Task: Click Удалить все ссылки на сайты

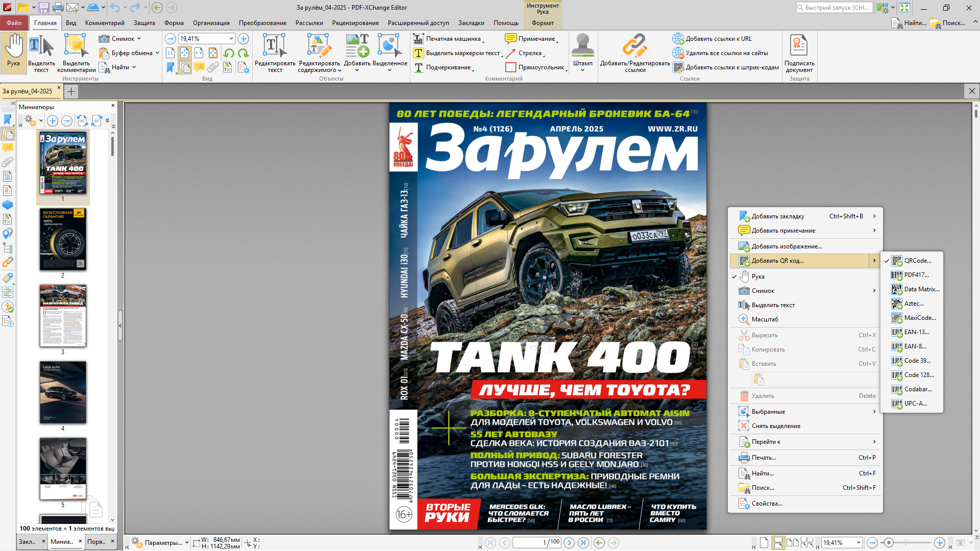Action: (x=720, y=53)
